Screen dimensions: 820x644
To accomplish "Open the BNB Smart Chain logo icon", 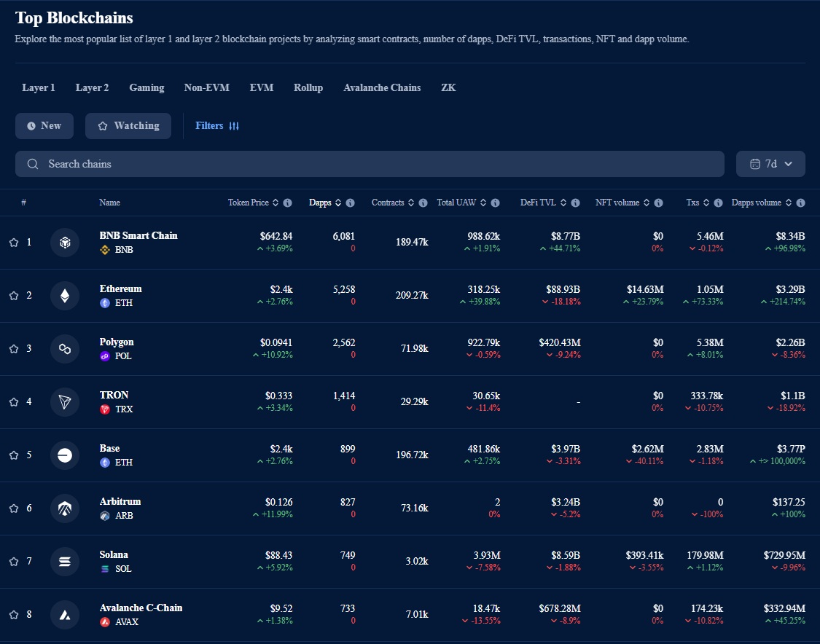I will [x=65, y=243].
